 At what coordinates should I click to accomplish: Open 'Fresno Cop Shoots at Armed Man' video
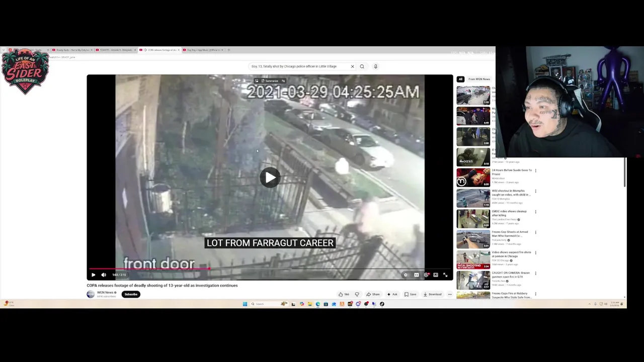coord(473,239)
